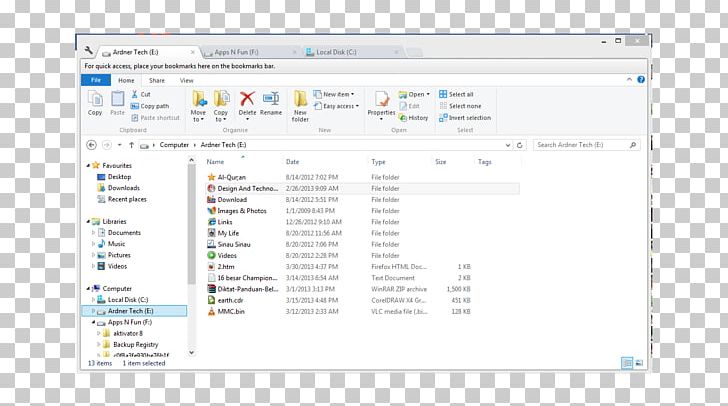Collapse the Libraries tree section
This screenshot has height=406, width=728.
click(86, 221)
